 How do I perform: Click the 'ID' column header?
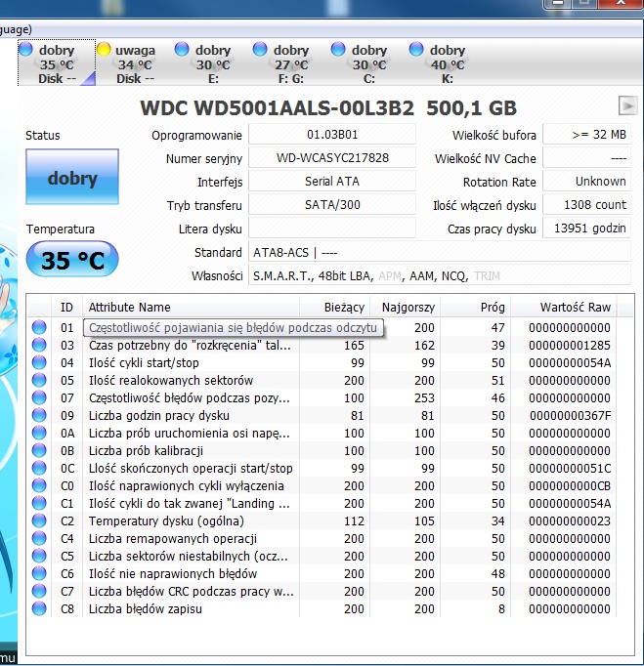(66, 307)
